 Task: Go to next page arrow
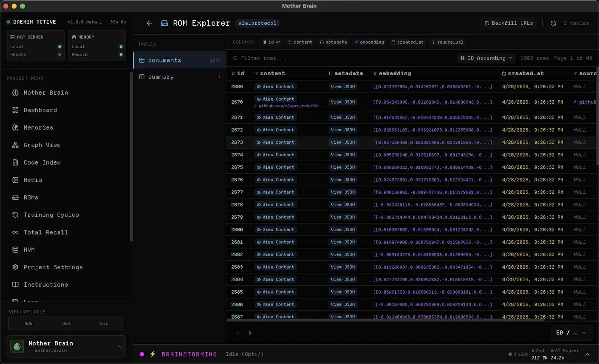click(250, 333)
